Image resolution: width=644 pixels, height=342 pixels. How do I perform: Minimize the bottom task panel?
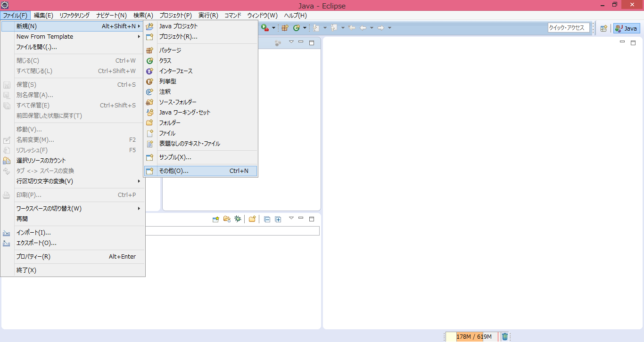301,219
